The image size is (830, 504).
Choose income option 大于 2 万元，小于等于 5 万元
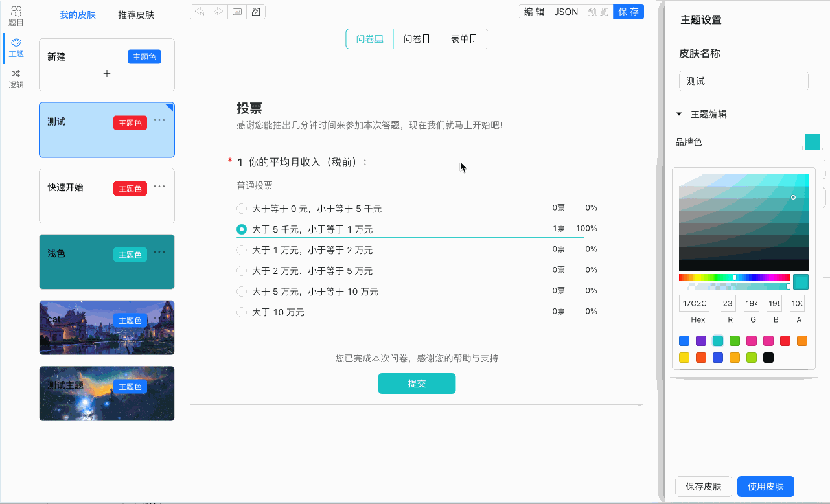tap(241, 271)
